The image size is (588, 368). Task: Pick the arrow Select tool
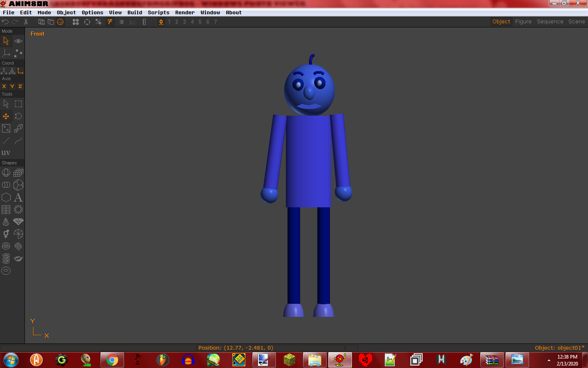tap(6, 104)
